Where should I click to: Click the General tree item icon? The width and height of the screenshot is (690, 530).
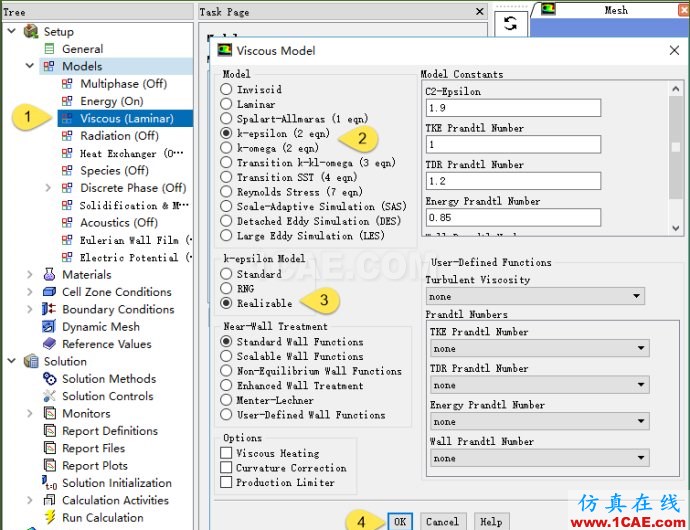[x=50, y=49]
